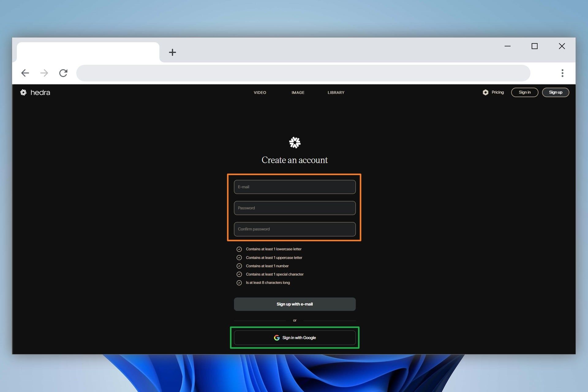Screen dimensions: 588x392
Task: Focus the E-mail input field
Action: [x=295, y=187]
